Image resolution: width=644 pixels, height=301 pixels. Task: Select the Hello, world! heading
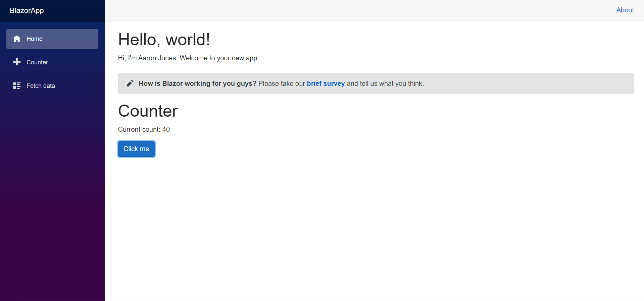point(164,40)
